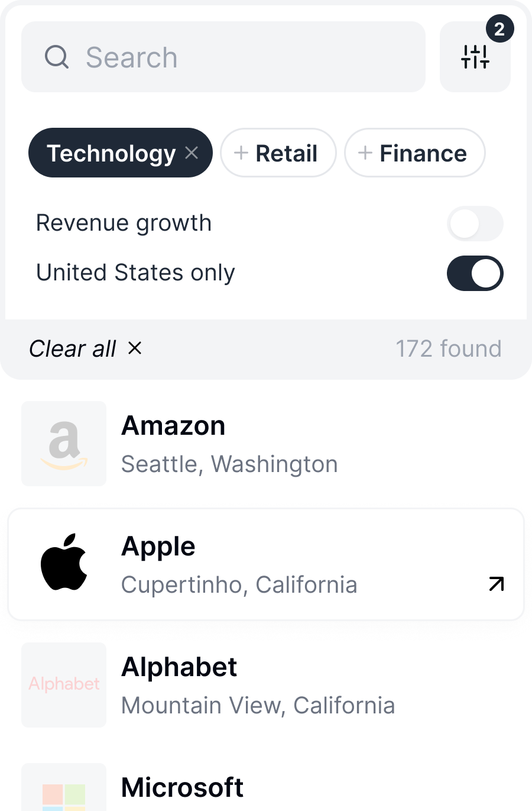Click the magnifying glass search icon

(57, 57)
